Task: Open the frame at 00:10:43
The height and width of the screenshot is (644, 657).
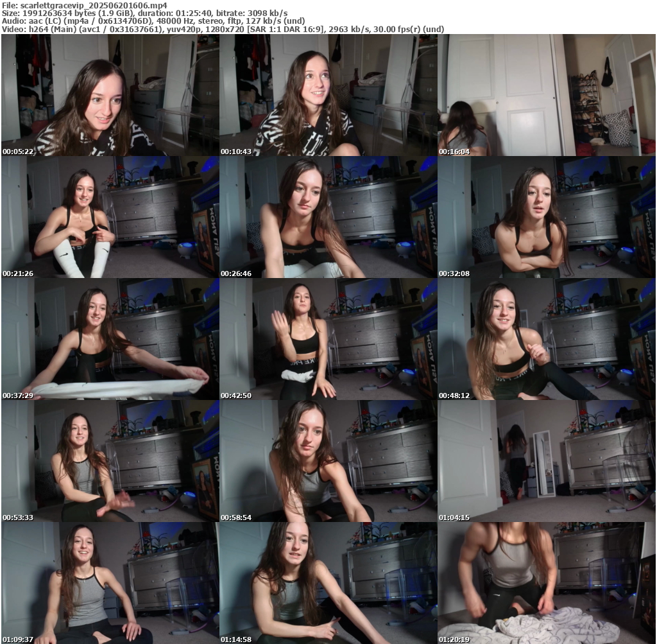Action: [328, 95]
